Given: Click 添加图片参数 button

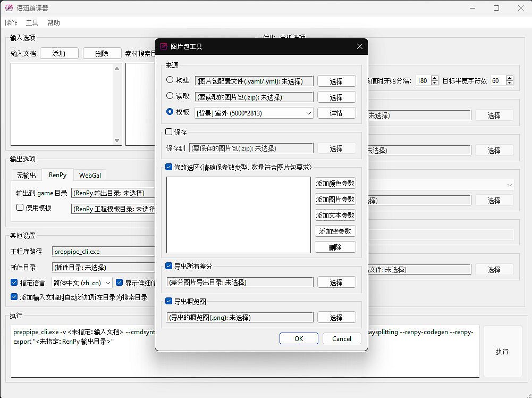Looking at the screenshot, I should [335, 200].
